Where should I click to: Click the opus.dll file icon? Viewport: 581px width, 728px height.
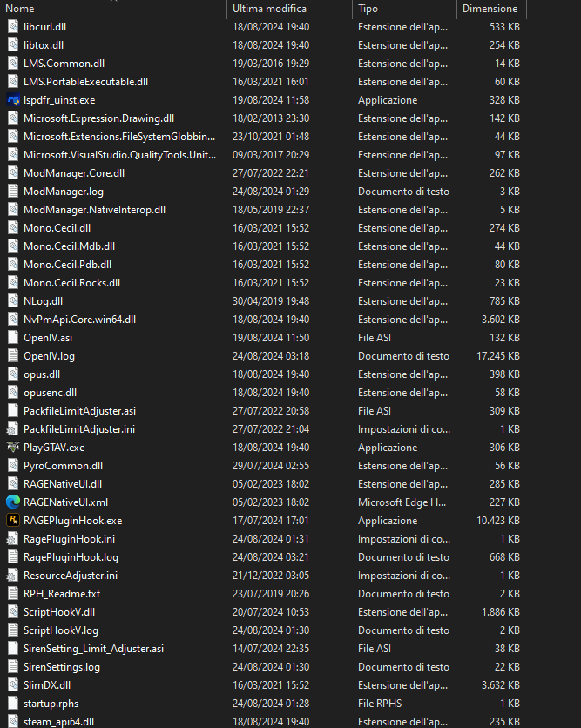click(x=13, y=374)
